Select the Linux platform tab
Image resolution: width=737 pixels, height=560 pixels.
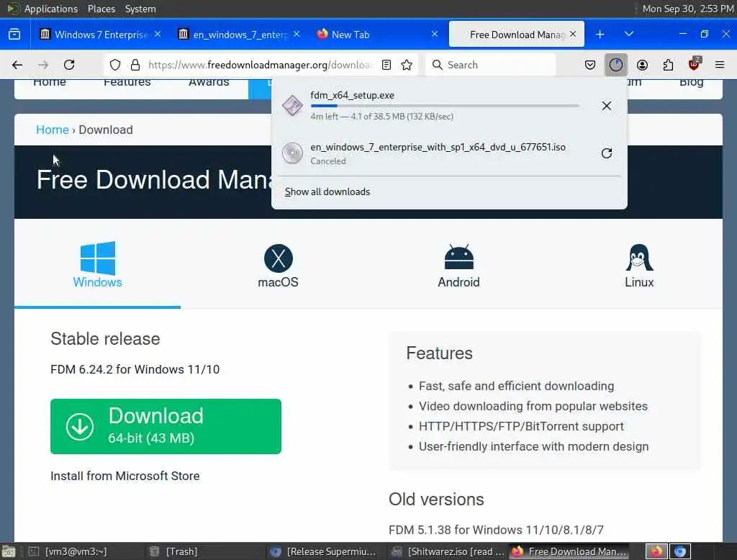point(639,265)
